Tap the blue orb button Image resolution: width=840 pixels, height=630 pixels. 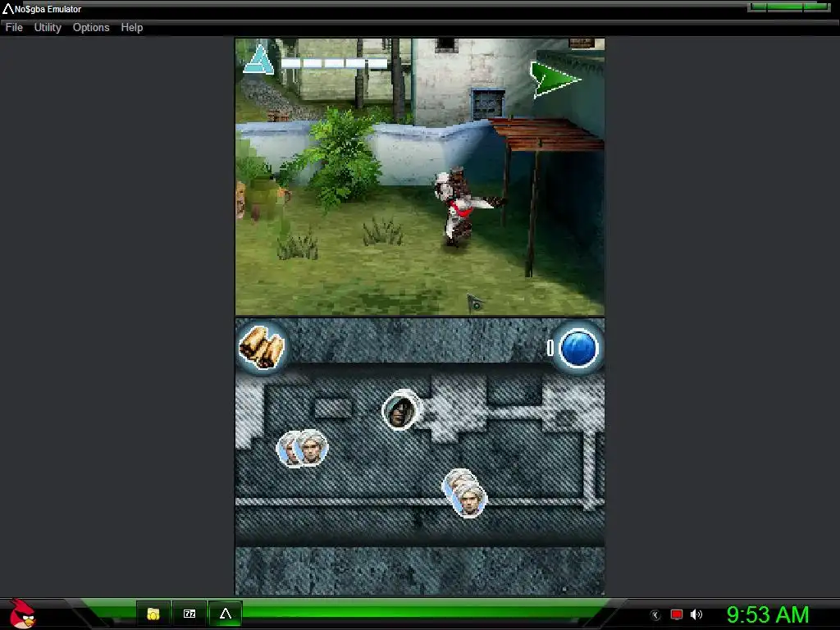coord(578,349)
